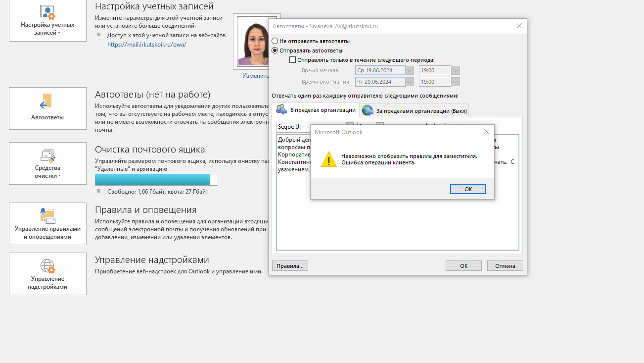Switch to За пределами организации (Выкл) tab
644x363 pixels.
pos(414,111)
